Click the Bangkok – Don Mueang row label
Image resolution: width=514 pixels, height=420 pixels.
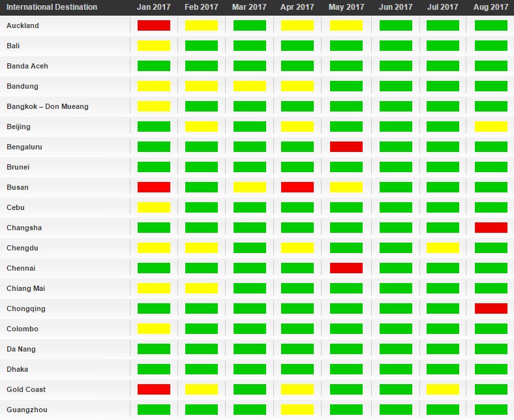point(48,106)
